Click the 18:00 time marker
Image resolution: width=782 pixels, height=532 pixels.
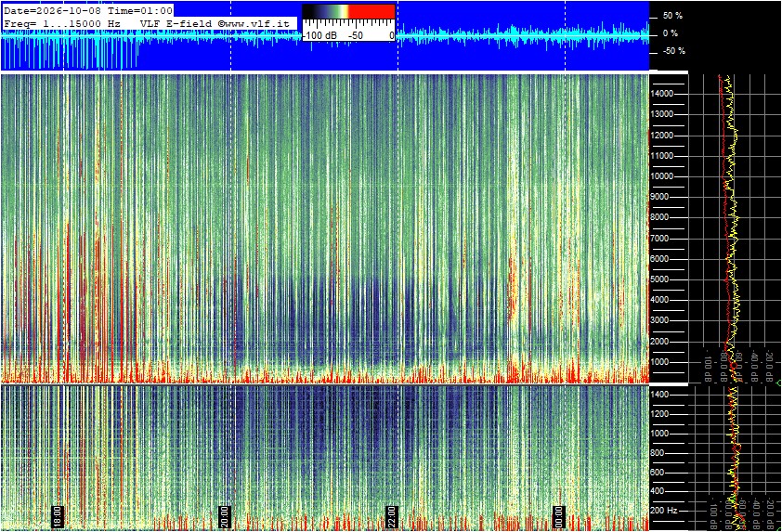point(58,516)
